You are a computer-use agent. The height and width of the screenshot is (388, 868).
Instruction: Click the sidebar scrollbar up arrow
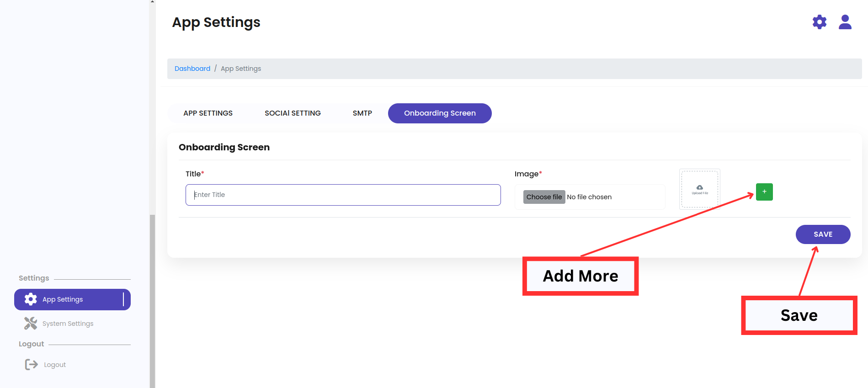(x=152, y=2)
